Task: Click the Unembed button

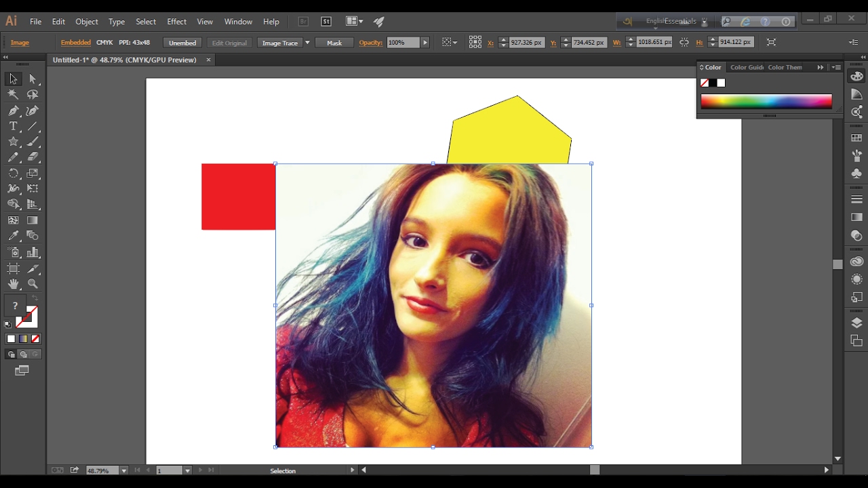Action: pyautogui.click(x=182, y=43)
